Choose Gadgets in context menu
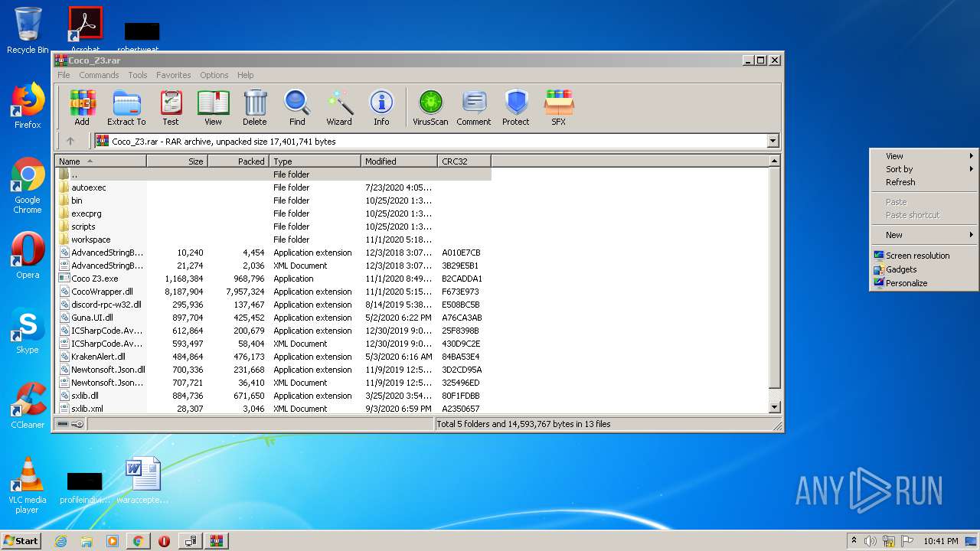 [x=923, y=269]
